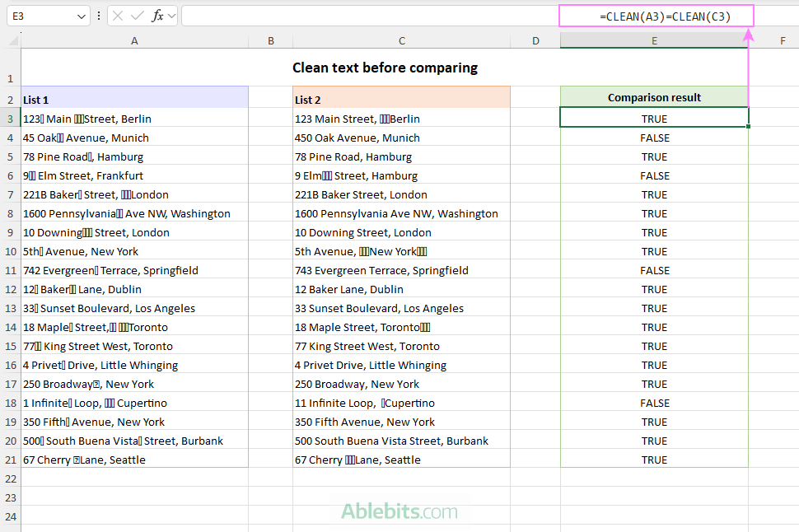Click the vertical ellipsis beside the Name Box
The height and width of the screenshot is (532, 799).
(99, 15)
